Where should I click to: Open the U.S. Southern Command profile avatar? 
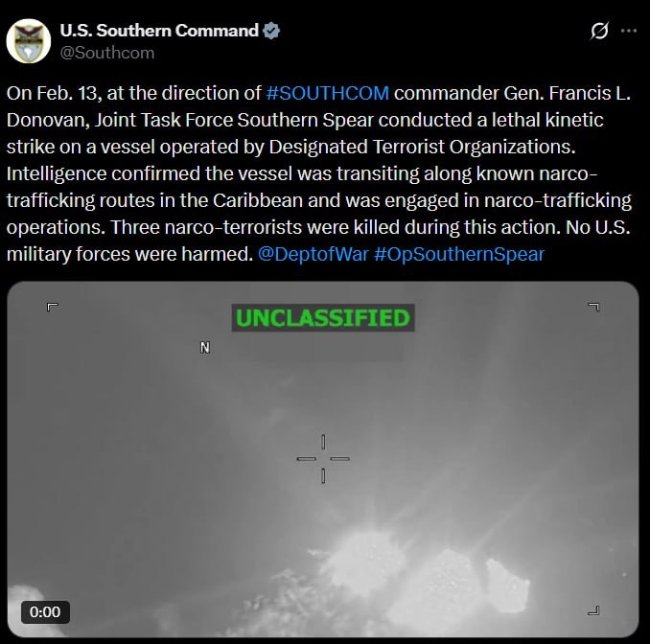pyautogui.click(x=29, y=41)
